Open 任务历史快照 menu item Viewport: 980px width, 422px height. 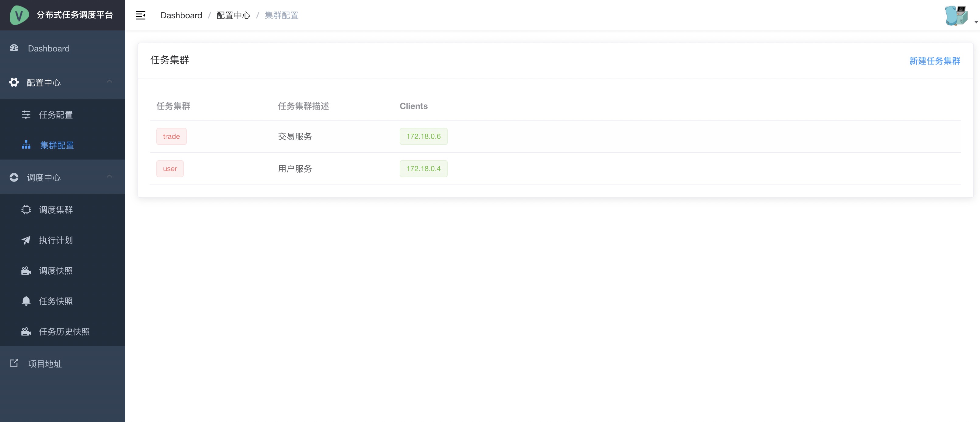point(64,331)
